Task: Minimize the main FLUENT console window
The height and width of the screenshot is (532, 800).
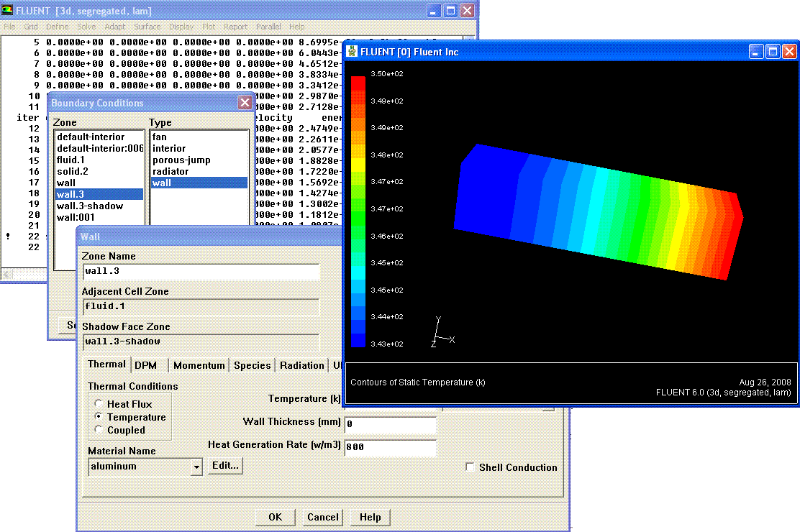Action: (433, 11)
